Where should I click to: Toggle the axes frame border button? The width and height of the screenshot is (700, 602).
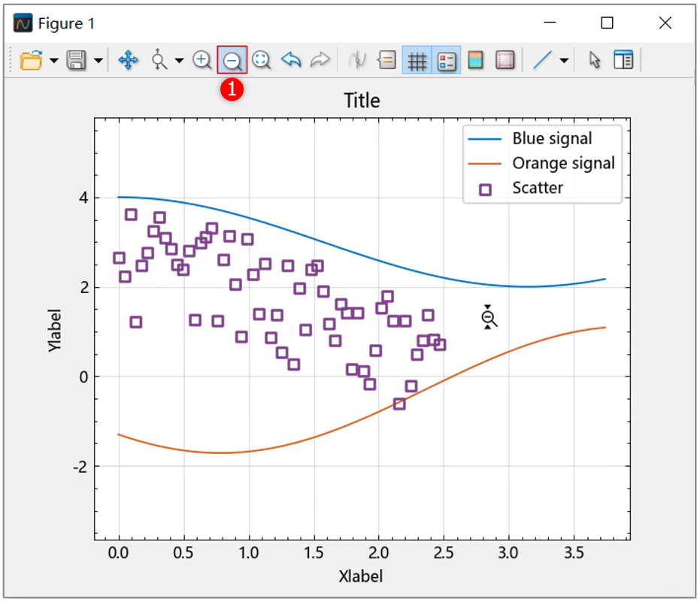tap(505, 61)
